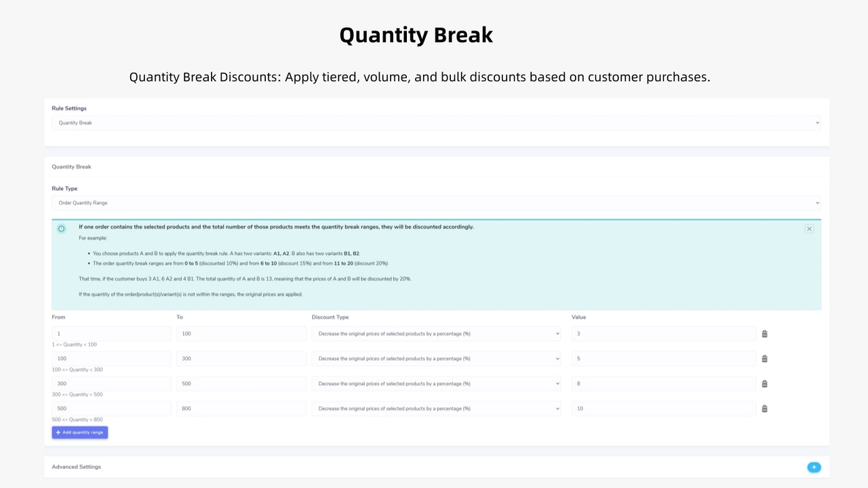Click the Value field containing 10
This screenshot has height=488, width=868.
(663, 408)
